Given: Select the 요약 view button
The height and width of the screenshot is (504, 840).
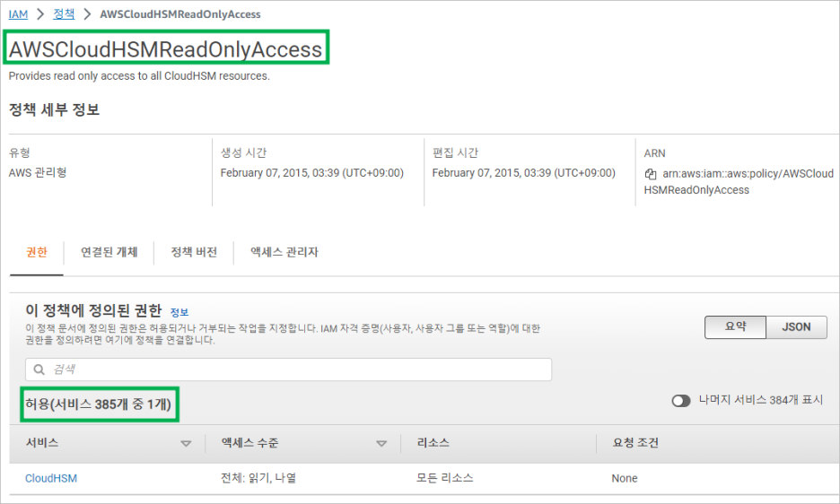Looking at the screenshot, I should coord(735,326).
